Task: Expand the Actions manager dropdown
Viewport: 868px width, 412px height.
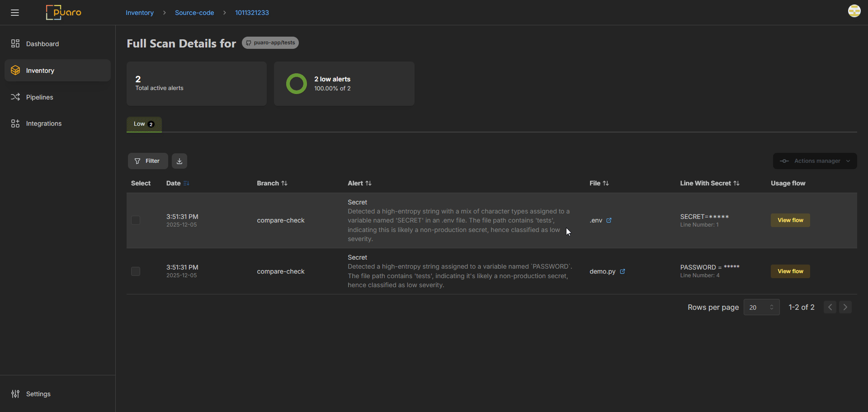Action: [815, 161]
